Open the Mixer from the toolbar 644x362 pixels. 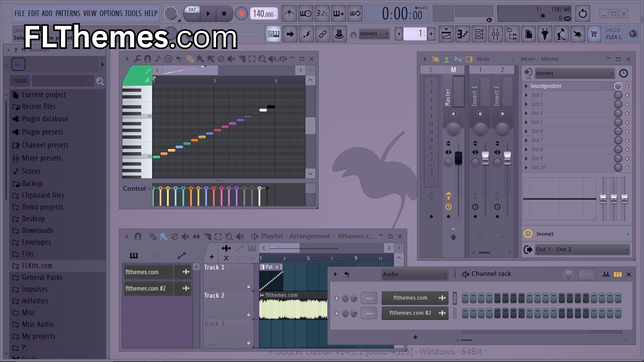tap(495, 34)
